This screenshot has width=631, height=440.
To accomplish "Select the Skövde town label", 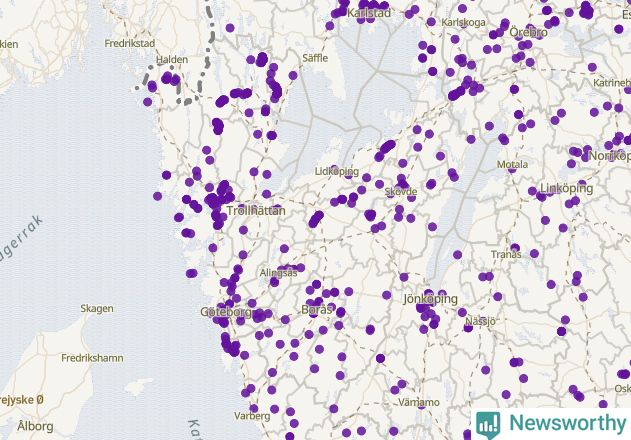I will 401,192.
